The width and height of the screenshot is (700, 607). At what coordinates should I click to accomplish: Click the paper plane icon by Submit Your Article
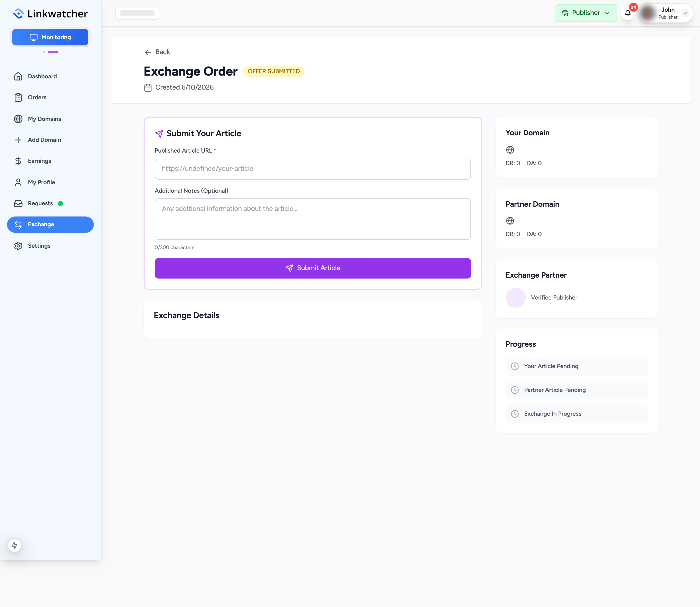click(159, 134)
